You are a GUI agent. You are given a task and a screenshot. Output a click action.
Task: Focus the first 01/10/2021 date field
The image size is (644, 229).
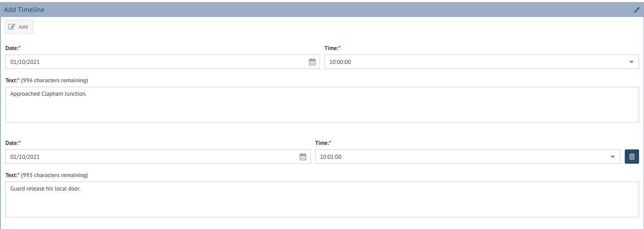162,62
